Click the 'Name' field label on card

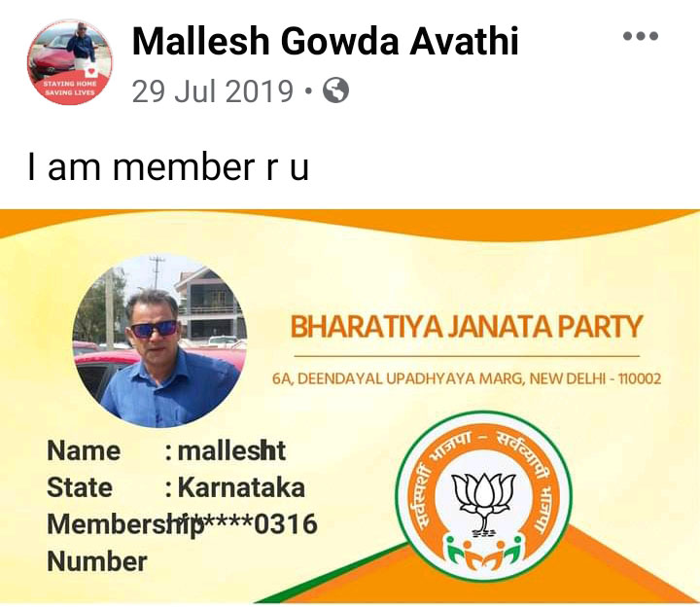[x=84, y=450]
